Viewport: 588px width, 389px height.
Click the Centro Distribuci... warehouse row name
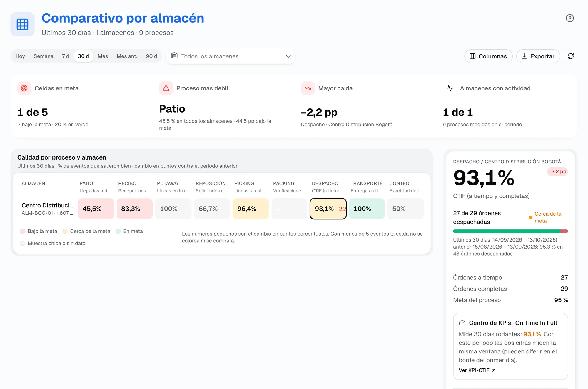coord(47,205)
